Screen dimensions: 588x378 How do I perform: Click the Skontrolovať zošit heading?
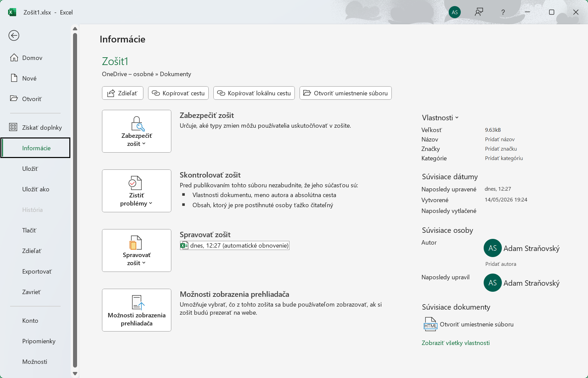pyautogui.click(x=210, y=175)
